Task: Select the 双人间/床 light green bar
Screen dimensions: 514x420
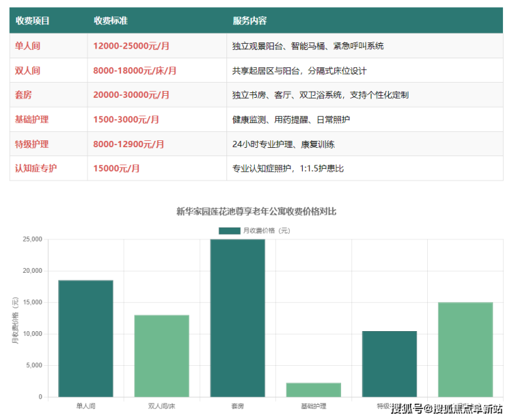Action: point(161,355)
